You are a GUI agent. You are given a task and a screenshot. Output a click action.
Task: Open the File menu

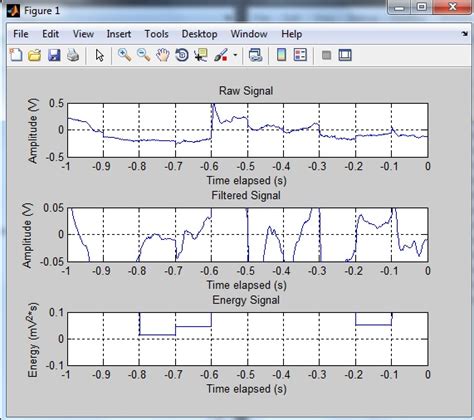click(21, 34)
